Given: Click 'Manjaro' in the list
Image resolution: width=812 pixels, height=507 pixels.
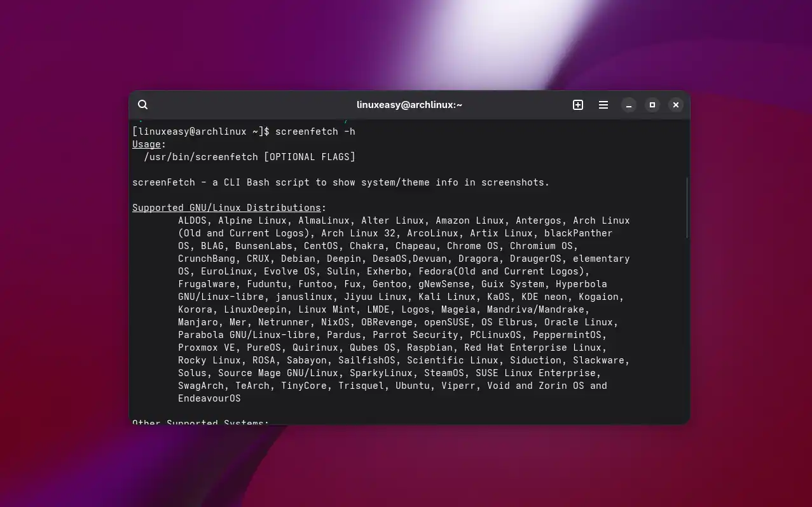Looking at the screenshot, I should 198,322.
